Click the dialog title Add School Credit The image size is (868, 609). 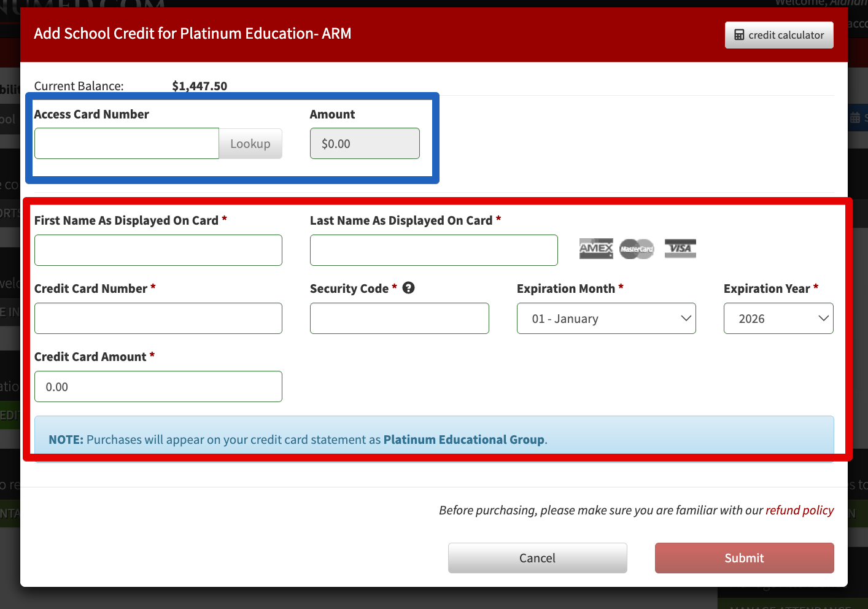click(x=193, y=33)
